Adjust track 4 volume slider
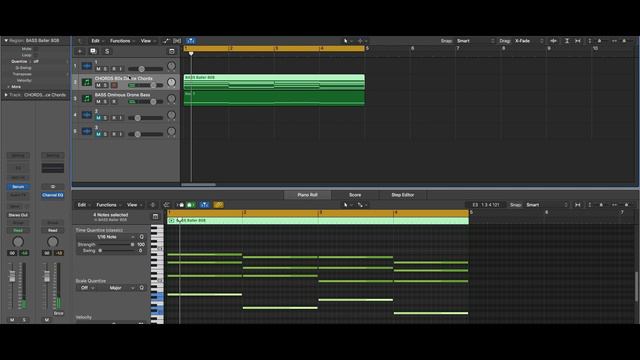This screenshot has height=360, width=640. 138,118
